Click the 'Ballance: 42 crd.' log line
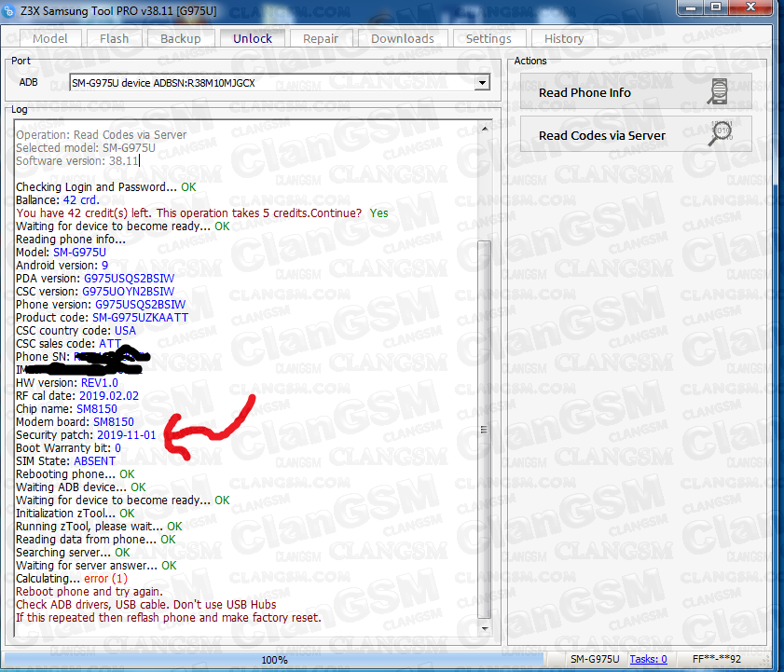The image size is (784, 672). pyautogui.click(x=58, y=200)
